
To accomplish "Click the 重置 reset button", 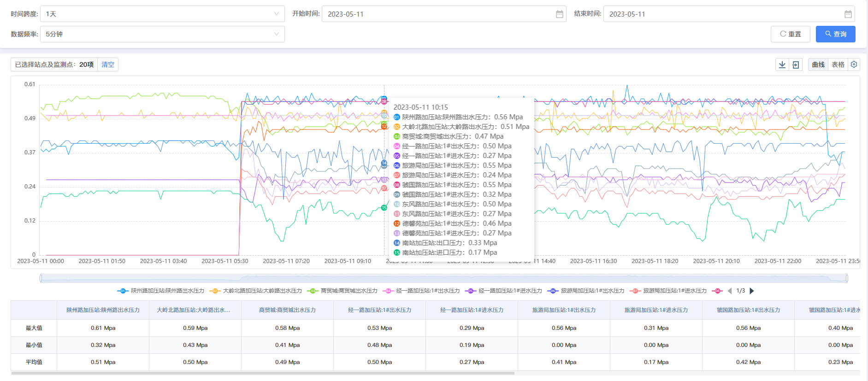I will click(x=790, y=34).
